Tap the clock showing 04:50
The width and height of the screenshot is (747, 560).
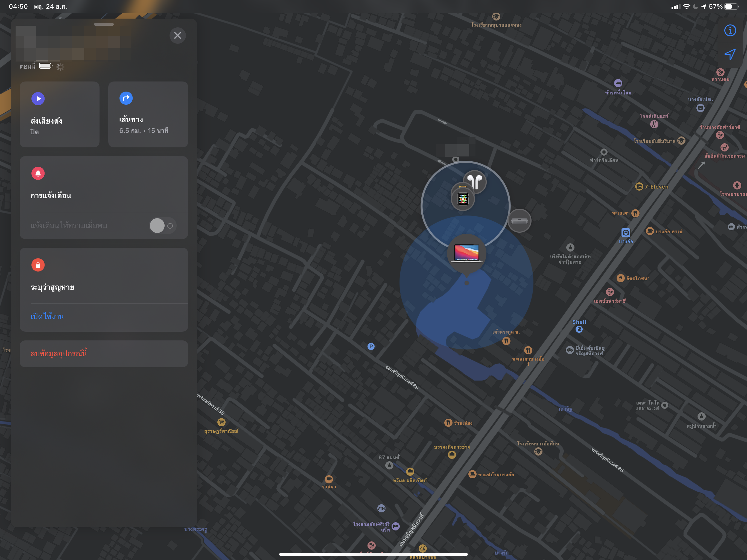tap(18, 6)
